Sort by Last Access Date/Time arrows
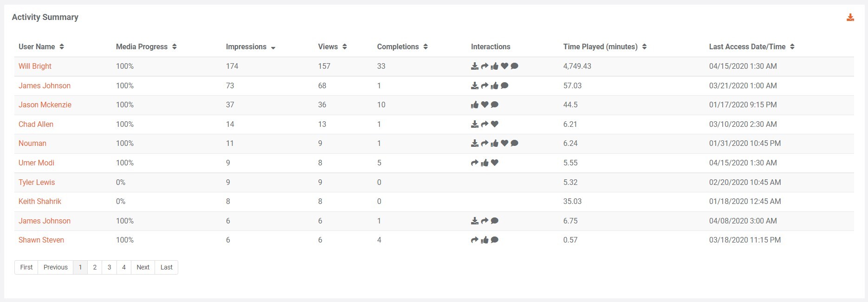This screenshot has height=302, width=868. [x=792, y=47]
